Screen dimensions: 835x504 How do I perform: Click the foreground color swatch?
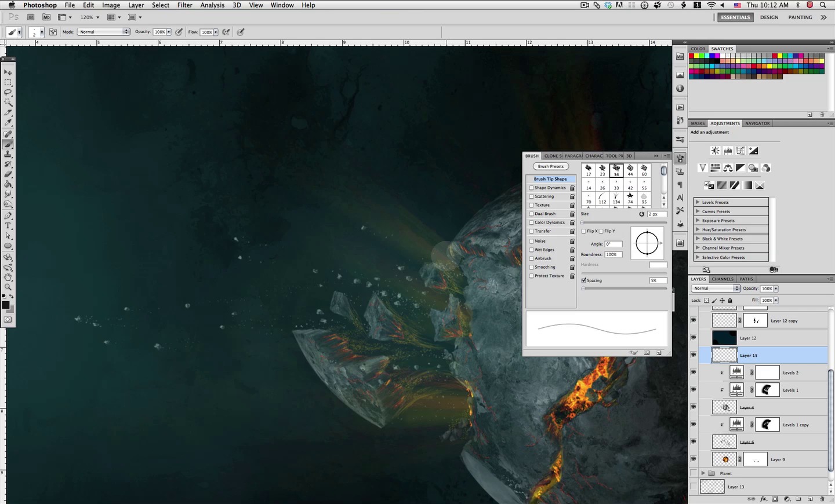pyautogui.click(x=6, y=305)
